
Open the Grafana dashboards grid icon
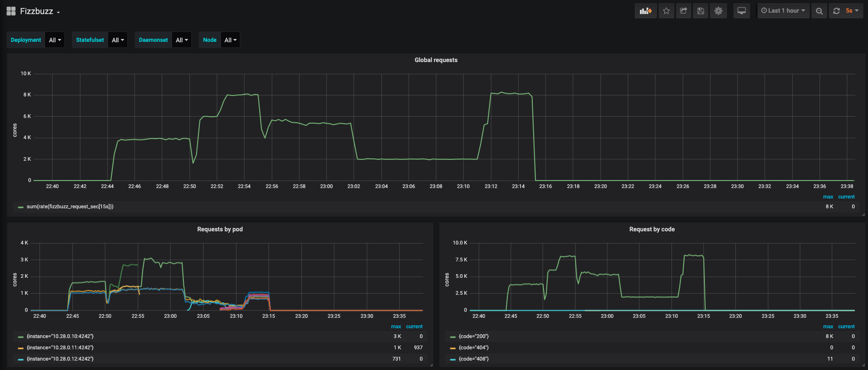click(11, 11)
